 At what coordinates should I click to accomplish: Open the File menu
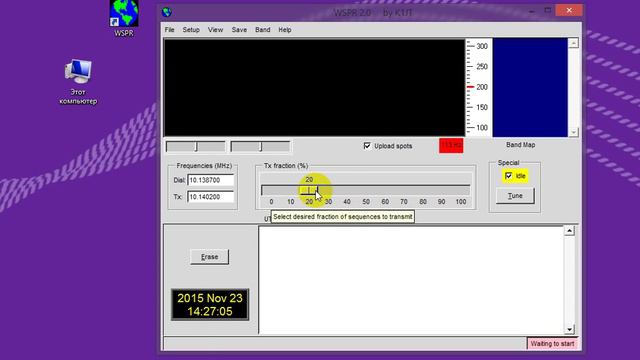coord(169,30)
